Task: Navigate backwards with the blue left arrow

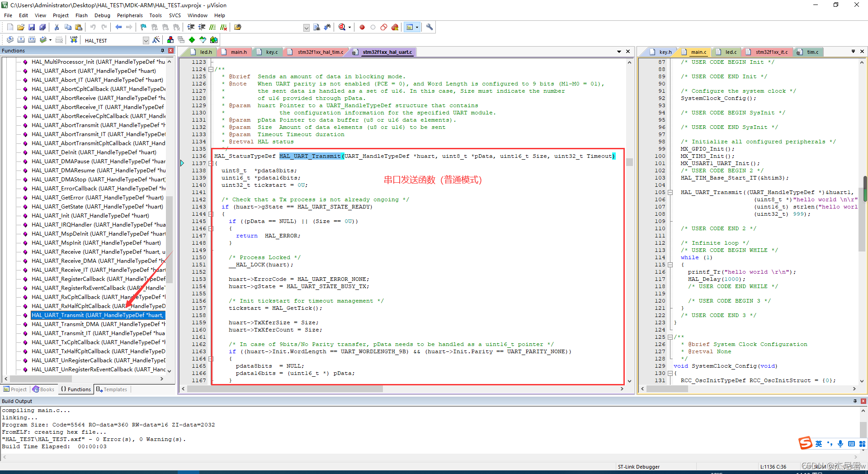Action: point(118,27)
